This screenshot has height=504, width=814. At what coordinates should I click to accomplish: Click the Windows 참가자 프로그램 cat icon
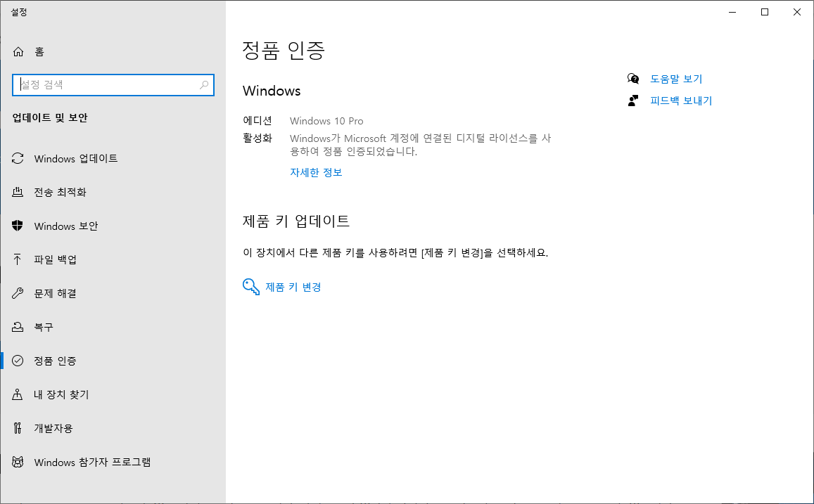tap(18, 462)
